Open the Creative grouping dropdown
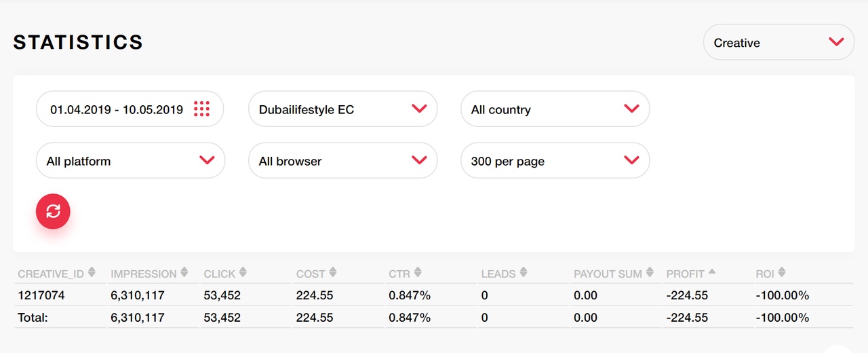 click(778, 42)
